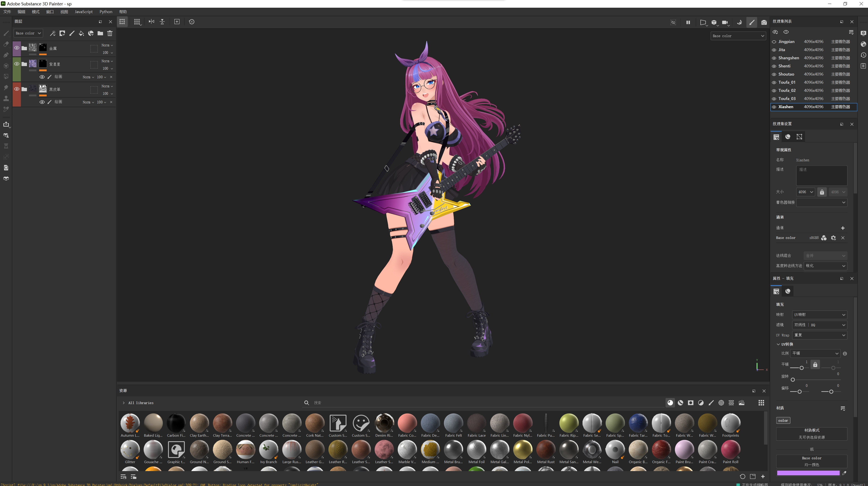Select the Smudge tool in left toolbar
Screen dimensions: 868x486
click(x=6, y=88)
